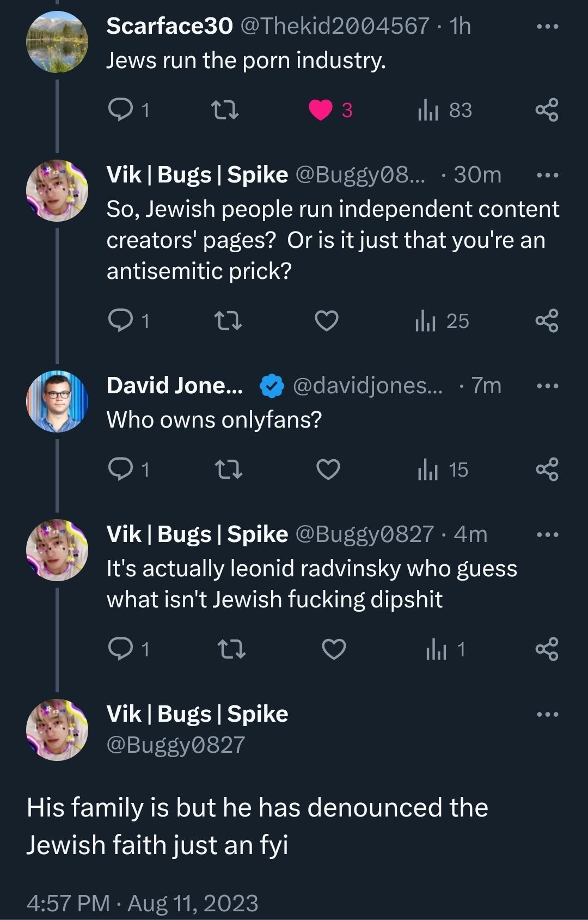The height and width of the screenshot is (920, 588).
Task: Retweet the 30m Vik reply
Action: [228, 321]
